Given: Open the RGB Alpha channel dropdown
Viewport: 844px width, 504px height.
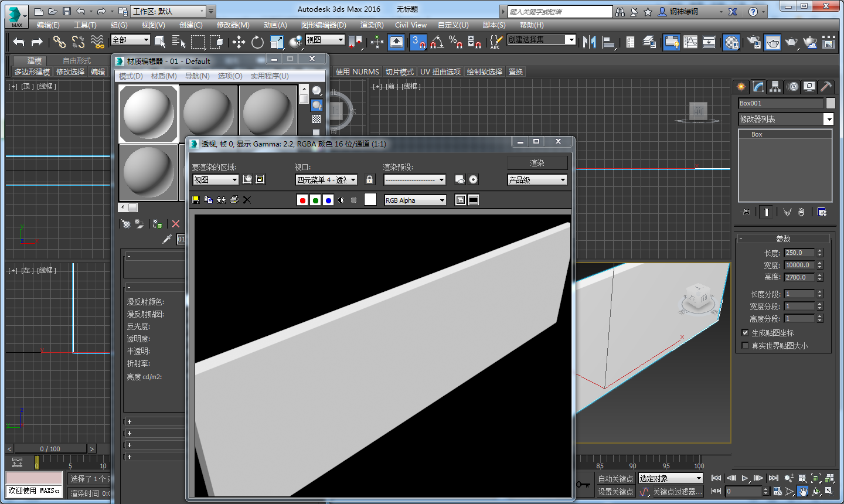Looking at the screenshot, I should 415,200.
